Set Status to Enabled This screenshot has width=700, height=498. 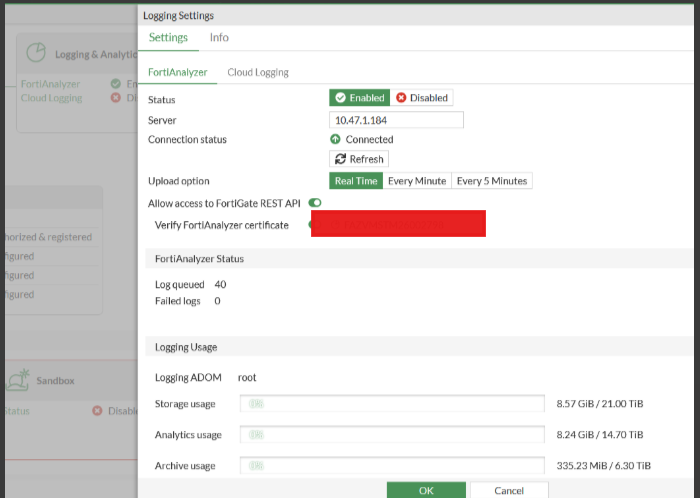coord(359,98)
